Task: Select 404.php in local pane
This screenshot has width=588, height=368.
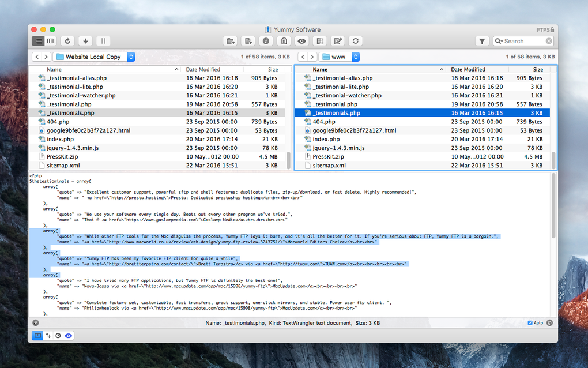Action: pyautogui.click(x=157, y=122)
